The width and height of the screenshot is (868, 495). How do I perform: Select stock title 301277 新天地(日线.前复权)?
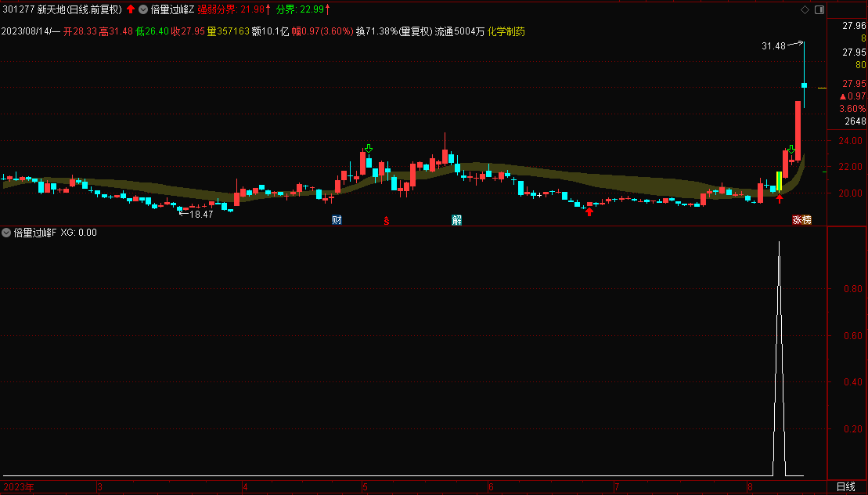[x=62, y=9]
